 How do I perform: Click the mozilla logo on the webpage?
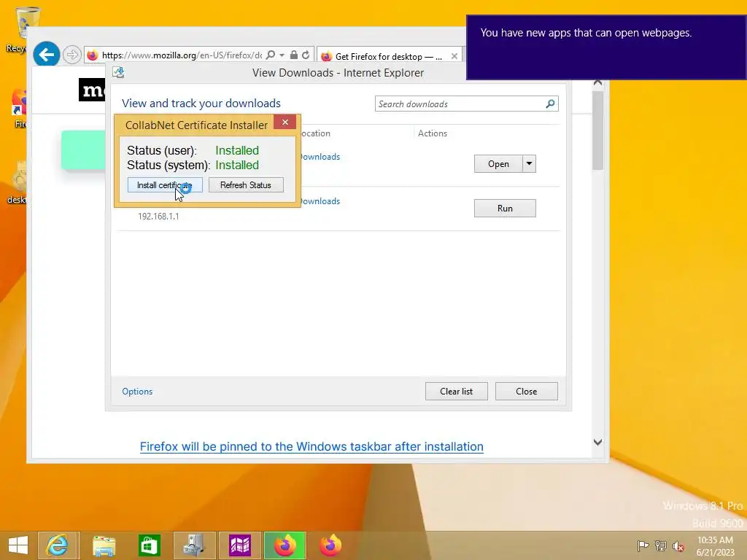pos(93,90)
